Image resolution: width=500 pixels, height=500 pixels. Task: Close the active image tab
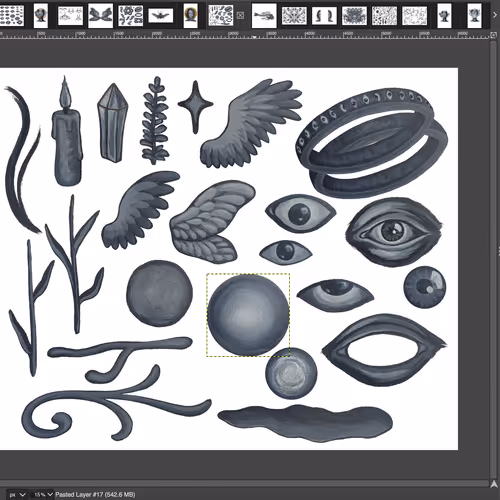point(240,15)
